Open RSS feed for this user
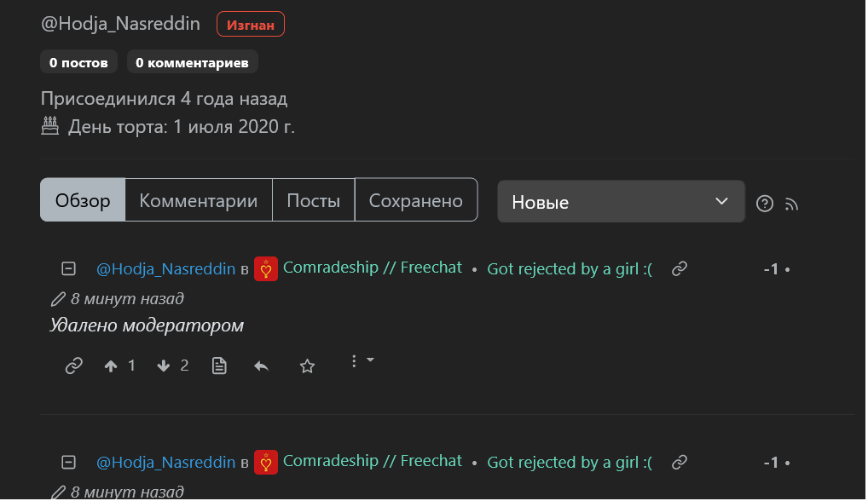The width and height of the screenshot is (868, 501). (792, 204)
